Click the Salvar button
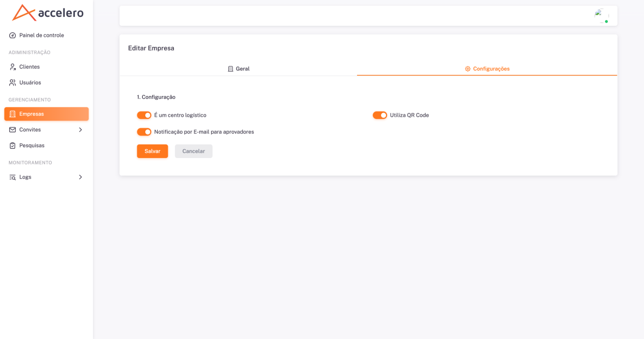Screen dimensions: 644x339 (153, 151)
